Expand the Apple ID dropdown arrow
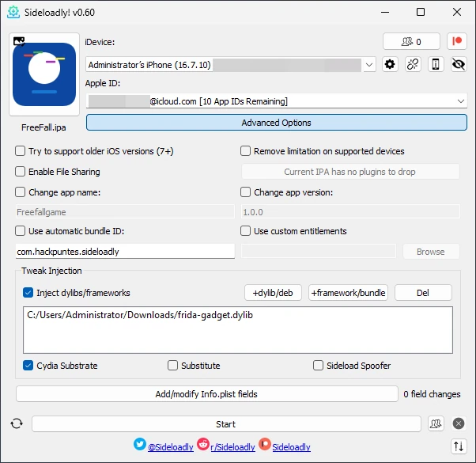Image resolution: width=476 pixels, height=463 pixels. click(461, 101)
